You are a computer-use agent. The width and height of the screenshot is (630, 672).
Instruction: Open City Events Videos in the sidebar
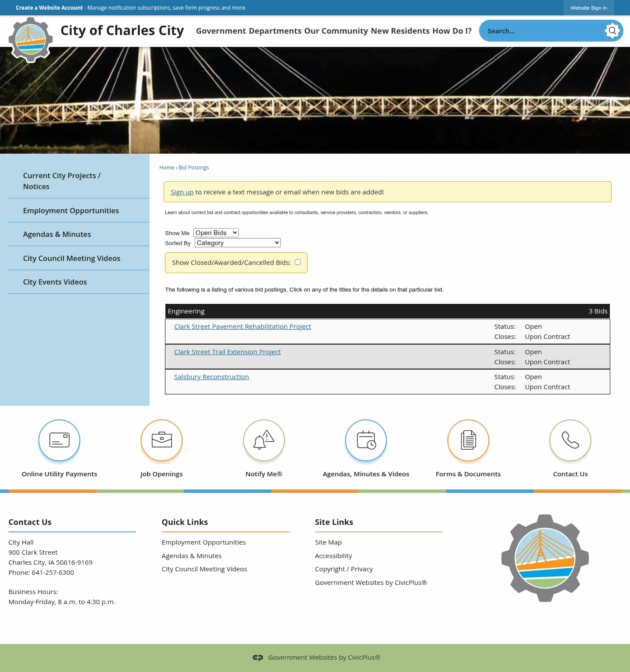click(x=79, y=282)
